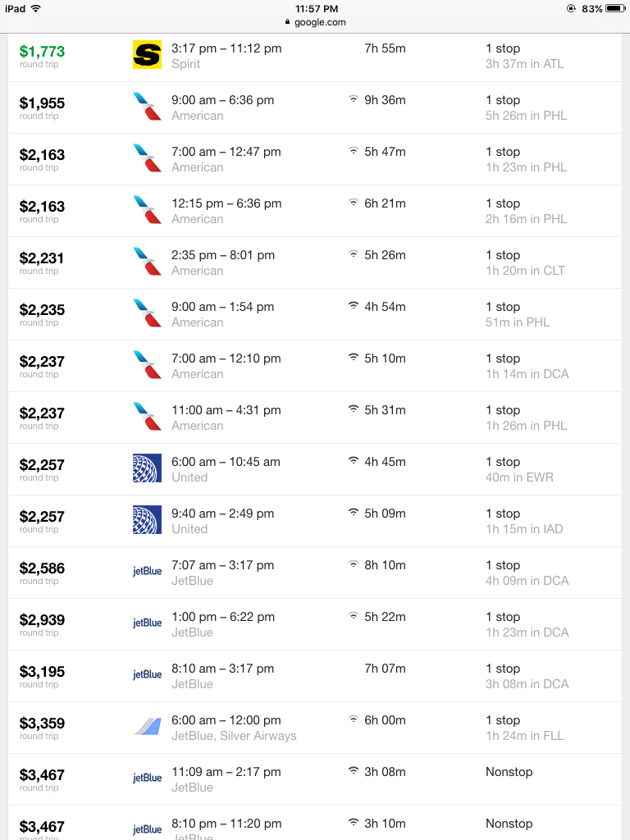This screenshot has width=630, height=840.
Task: Select flight with 51m layover in PHL
Action: tap(315, 314)
